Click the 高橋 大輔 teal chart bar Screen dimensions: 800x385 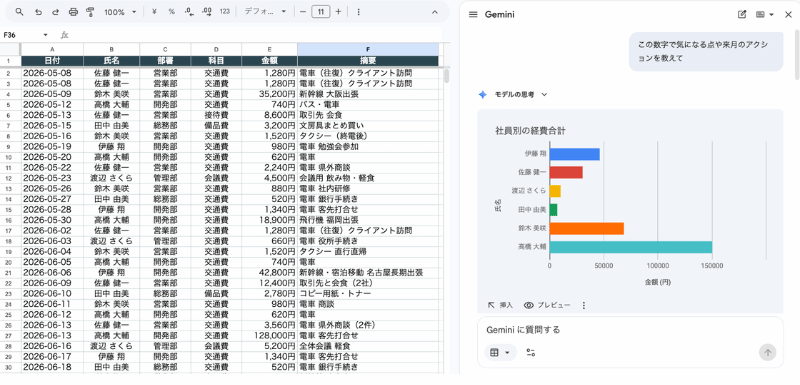coord(631,247)
